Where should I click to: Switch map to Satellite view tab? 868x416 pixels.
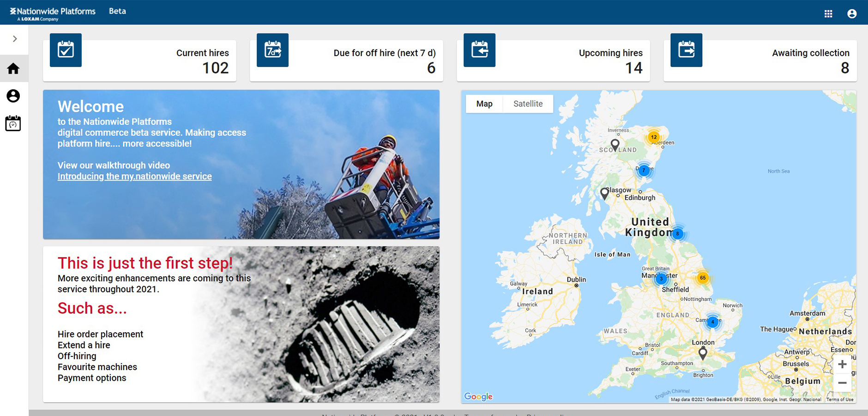pyautogui.click(x=528, y=104)
